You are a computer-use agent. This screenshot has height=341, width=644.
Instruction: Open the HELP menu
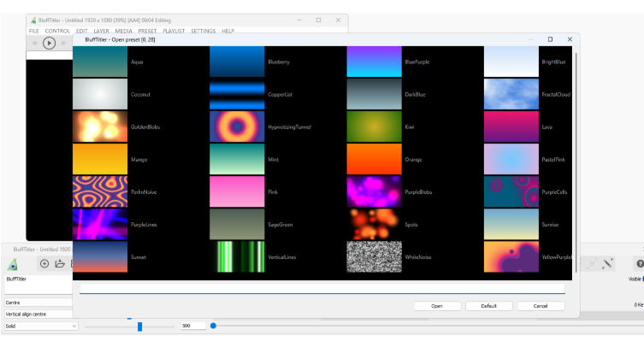[228, 31]
